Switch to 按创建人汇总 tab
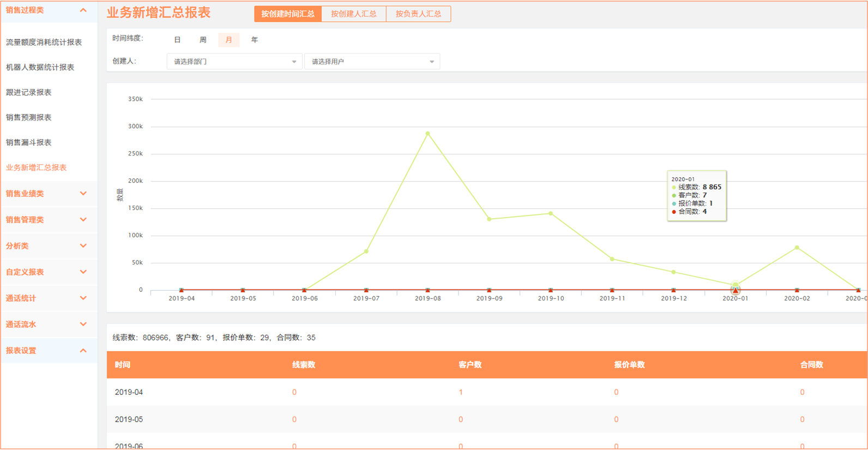The height and width of the screenshot is (450, 868). [x=353, y=14]
